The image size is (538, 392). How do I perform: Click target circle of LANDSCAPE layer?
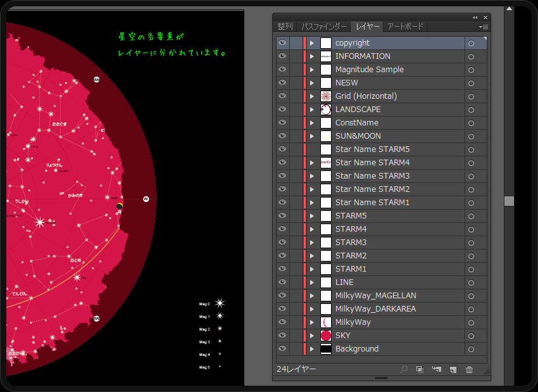(471, 110)
